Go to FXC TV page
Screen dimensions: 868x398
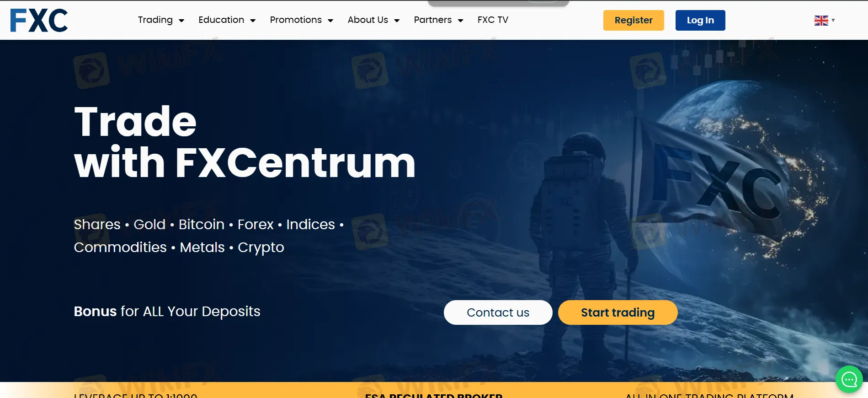click(x=493, y=20)
